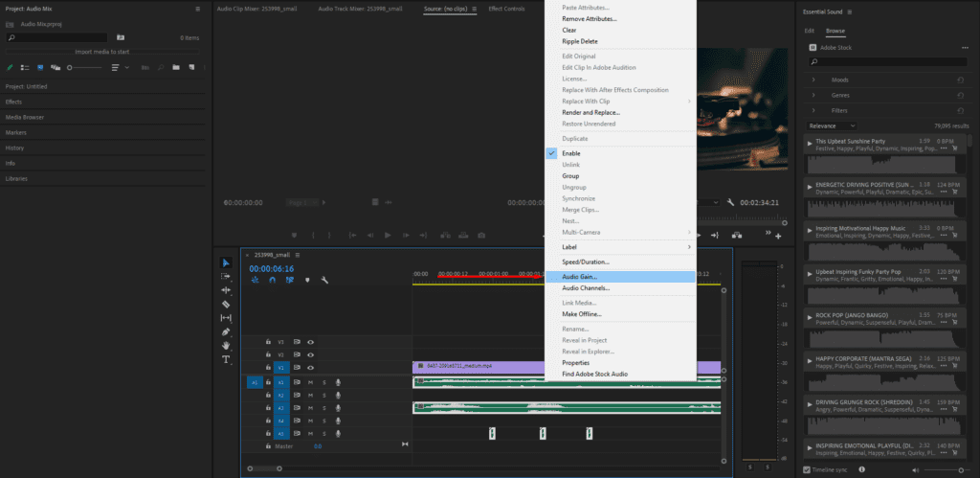Select the Track Select Forward tool
980x478 pixels.
(226, 277)
